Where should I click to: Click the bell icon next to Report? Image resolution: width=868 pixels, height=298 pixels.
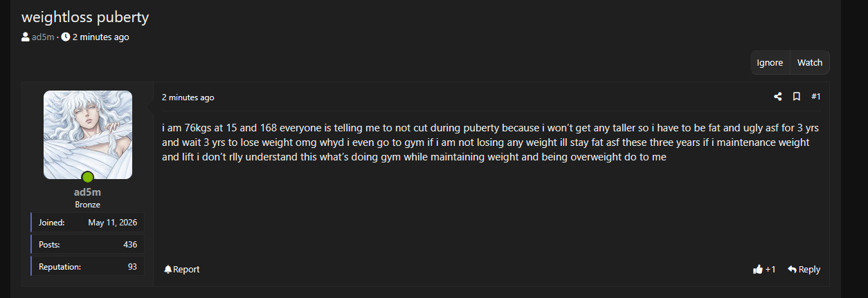tap(168, 270)
